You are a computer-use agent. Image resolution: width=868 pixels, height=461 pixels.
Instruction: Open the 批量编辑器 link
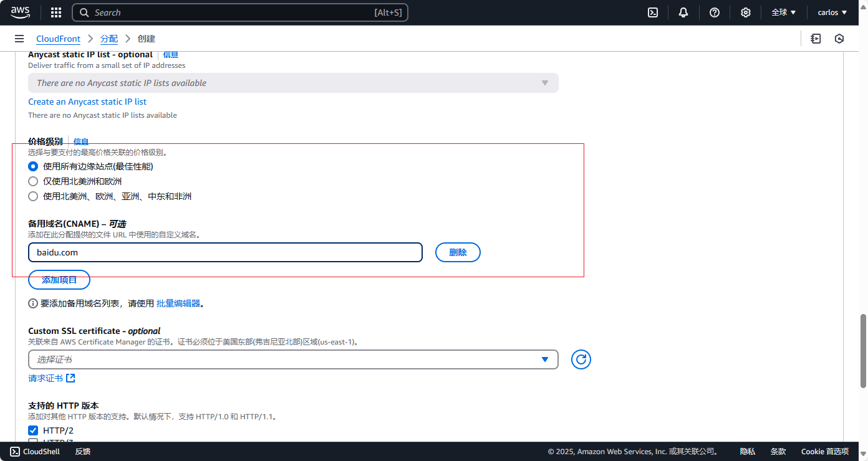[178, 303]
